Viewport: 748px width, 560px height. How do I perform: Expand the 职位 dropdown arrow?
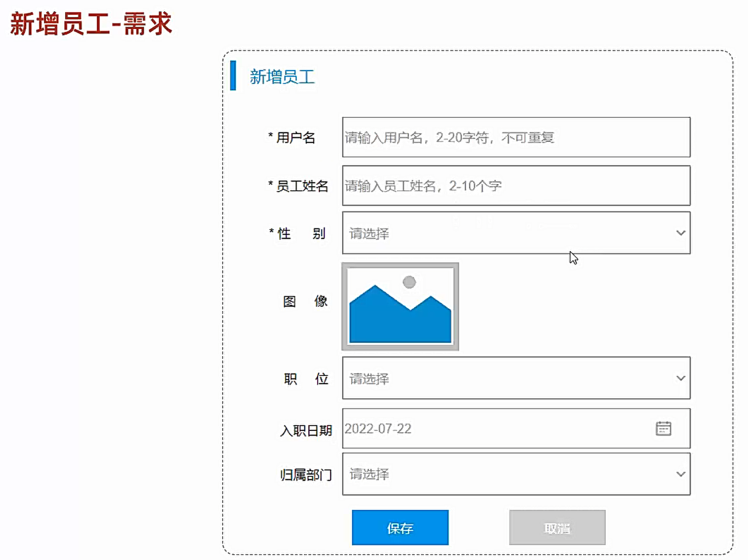(680, 378)
